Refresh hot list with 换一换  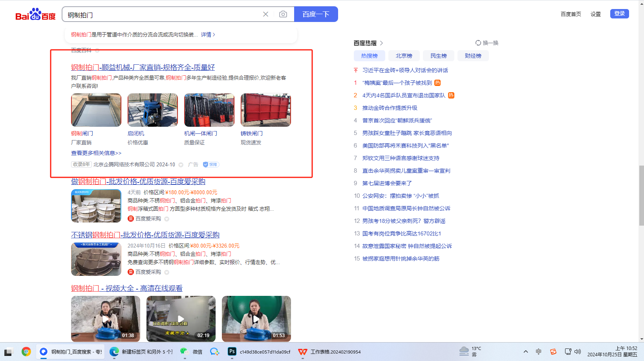[487, 43]
